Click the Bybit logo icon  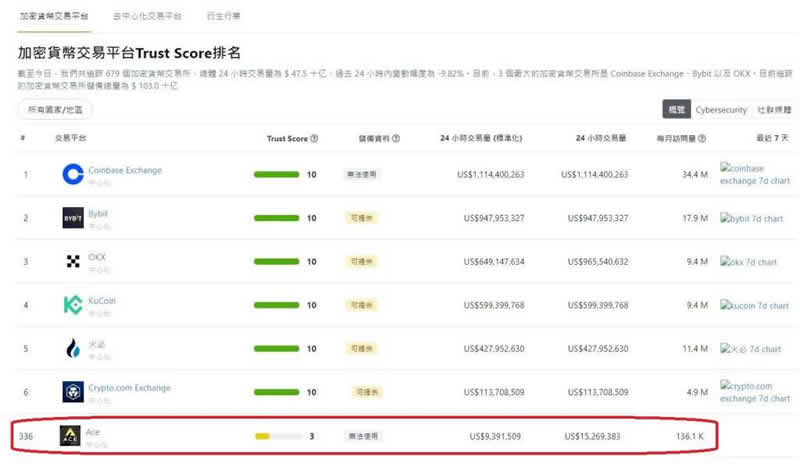pyautogui.click(x=73, y=217)
